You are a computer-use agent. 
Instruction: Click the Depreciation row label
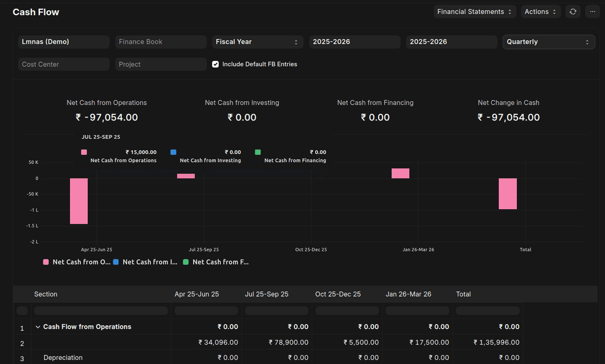[63, 357]
